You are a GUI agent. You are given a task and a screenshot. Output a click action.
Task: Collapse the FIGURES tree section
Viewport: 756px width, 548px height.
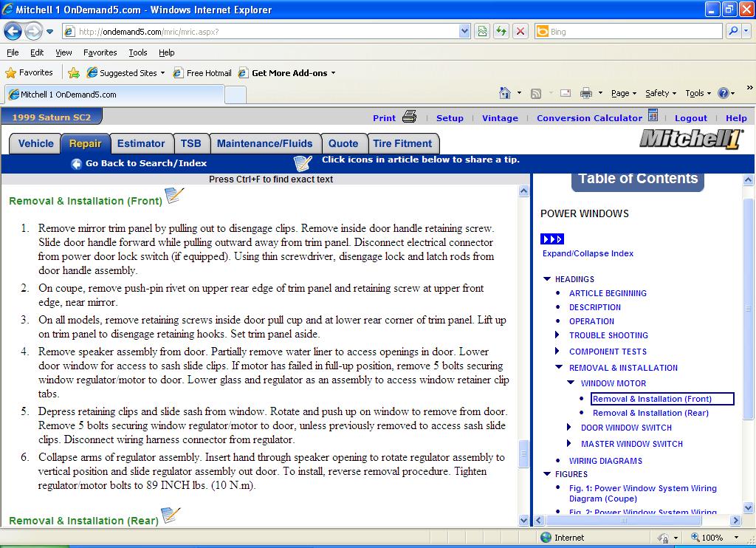[547, 473]
